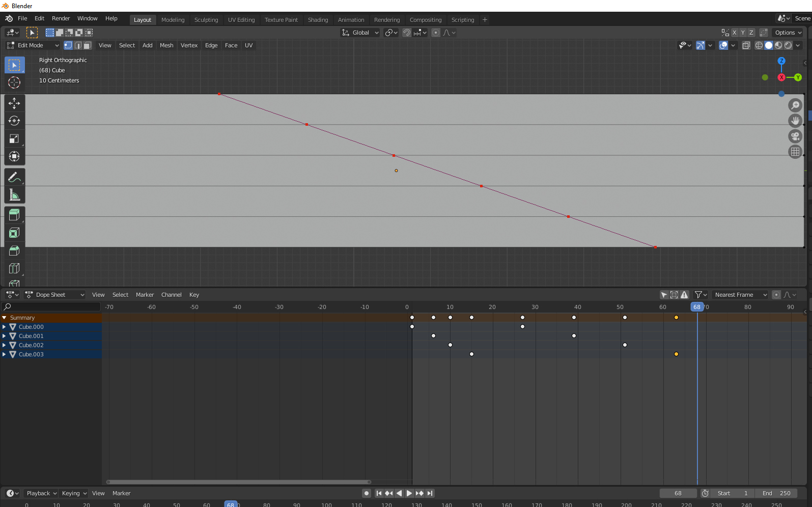The width and height of the screenshot is (812, 507).
Task: Activate the 3D Cursor tool
Action: (14, 82)
